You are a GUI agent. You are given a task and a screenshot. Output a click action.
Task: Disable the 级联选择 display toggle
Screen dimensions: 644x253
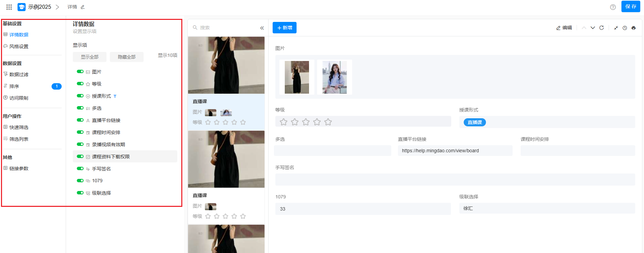click(80, 193)
